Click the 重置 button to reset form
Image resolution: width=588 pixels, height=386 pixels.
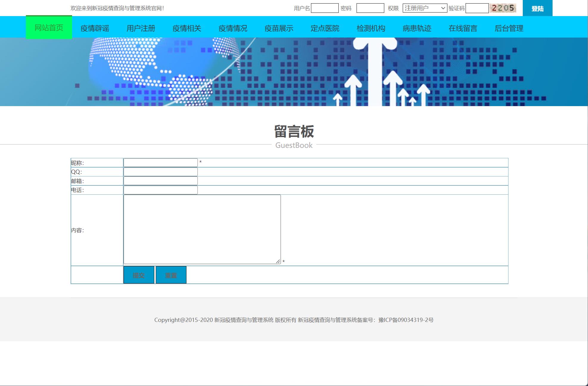click(x=171, y=274)
